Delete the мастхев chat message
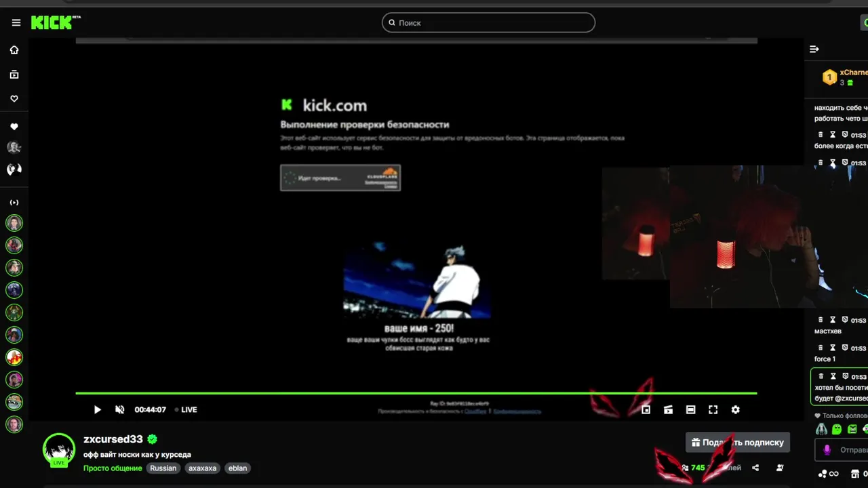This screenshot has height=488, width=868. pos(821,320)
